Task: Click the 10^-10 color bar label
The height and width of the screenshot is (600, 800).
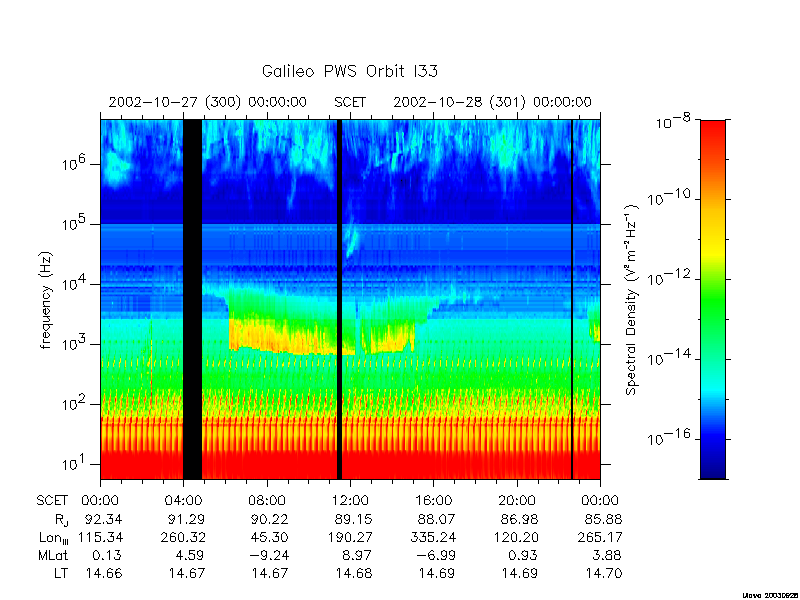Action: [x=669, y=198]
